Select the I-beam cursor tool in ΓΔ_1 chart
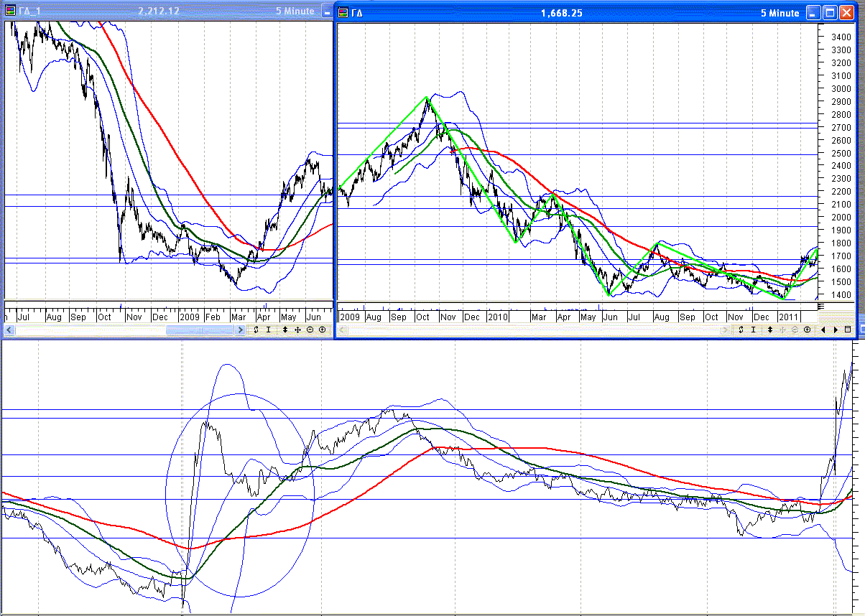 point(269,330)
